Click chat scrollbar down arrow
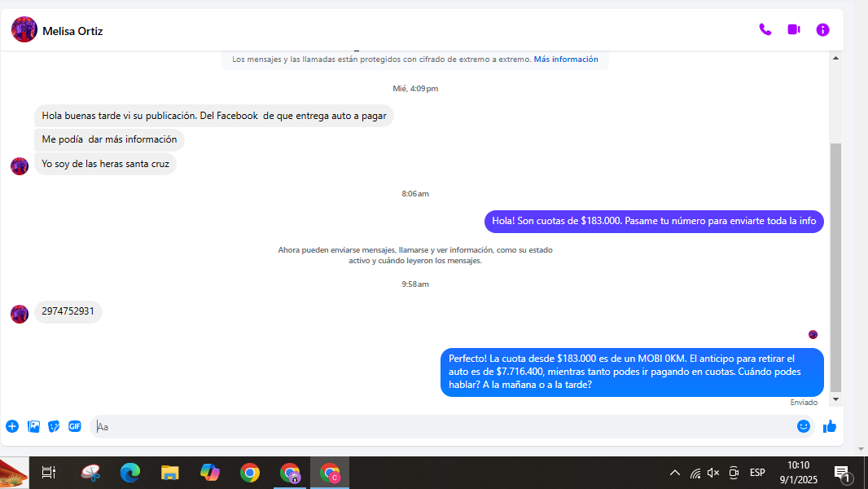This screenshot has height=489, width=868. tap(836, 399)
